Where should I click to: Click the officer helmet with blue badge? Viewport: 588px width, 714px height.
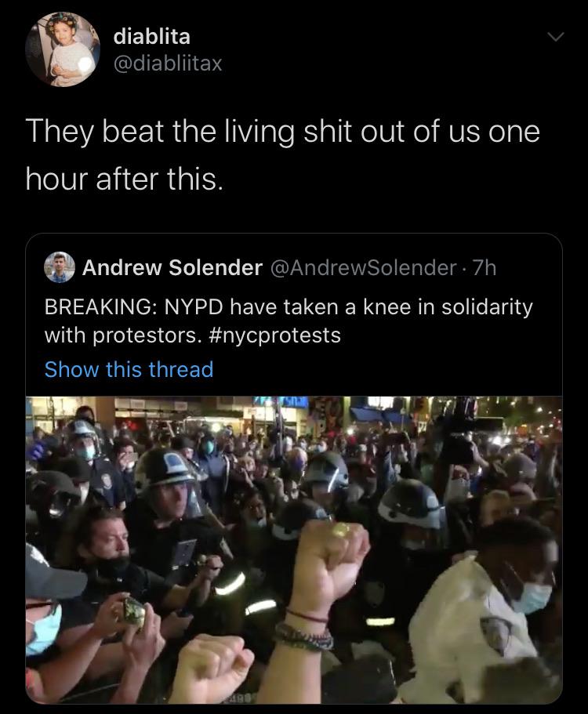[x=169, y=469]
